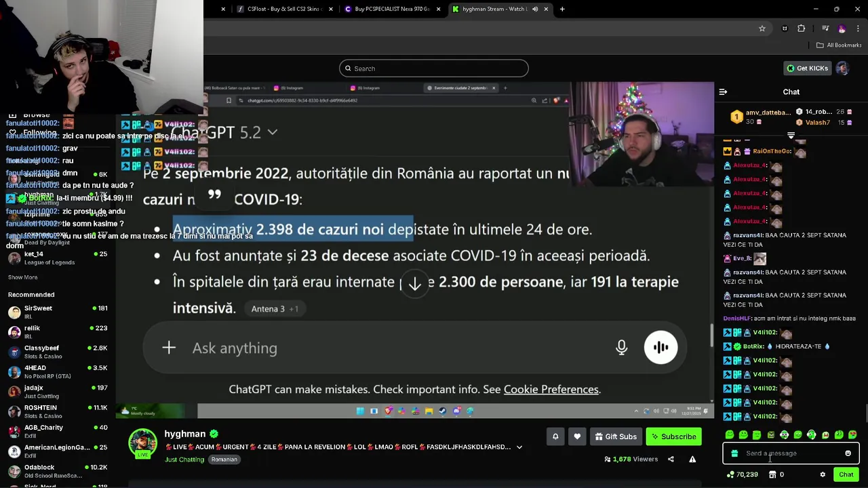Open the Just Chatting category link
Screen dimensions: 868x488
184,460
